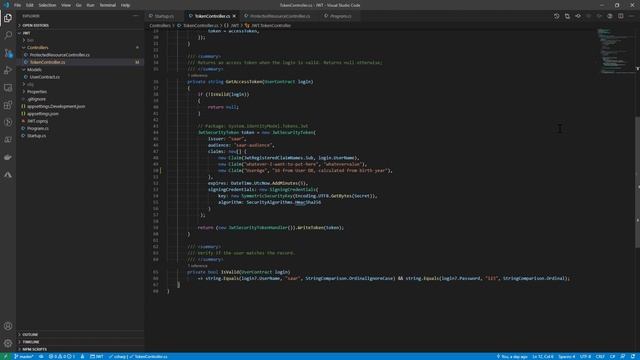Open the Manage gear icon

click(x=8, y=343)
